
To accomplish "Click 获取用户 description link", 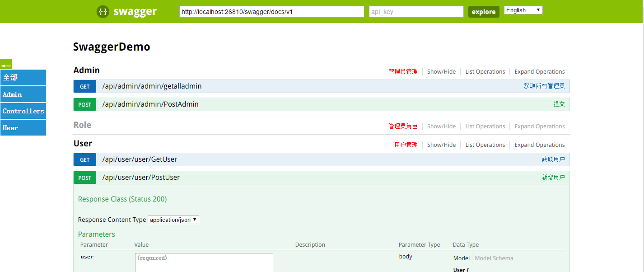I will (553, 159).
